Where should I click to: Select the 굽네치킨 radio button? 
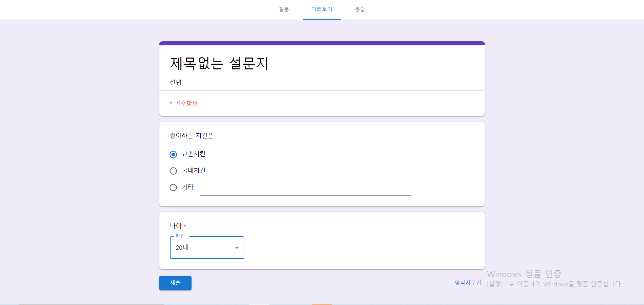click(173, 171)
